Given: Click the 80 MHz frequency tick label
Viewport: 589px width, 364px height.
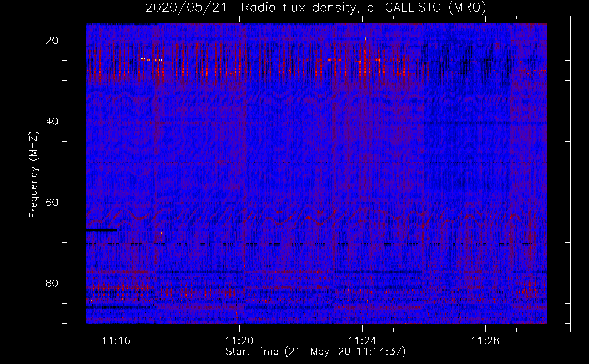Looking at the screenshot, I should click(x=52, y=283).
